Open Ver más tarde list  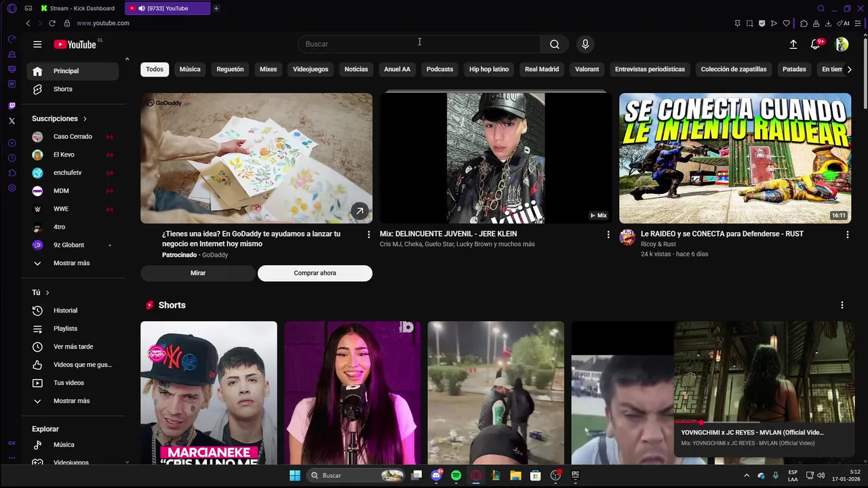point(73,346)
